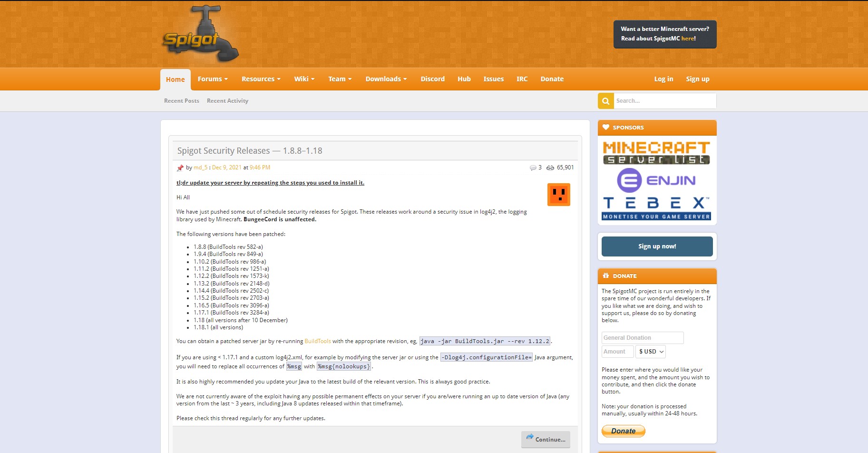Open Recent Posts sub-navigation link
Viewport: 868px width, 453px height.
[182, 101]
